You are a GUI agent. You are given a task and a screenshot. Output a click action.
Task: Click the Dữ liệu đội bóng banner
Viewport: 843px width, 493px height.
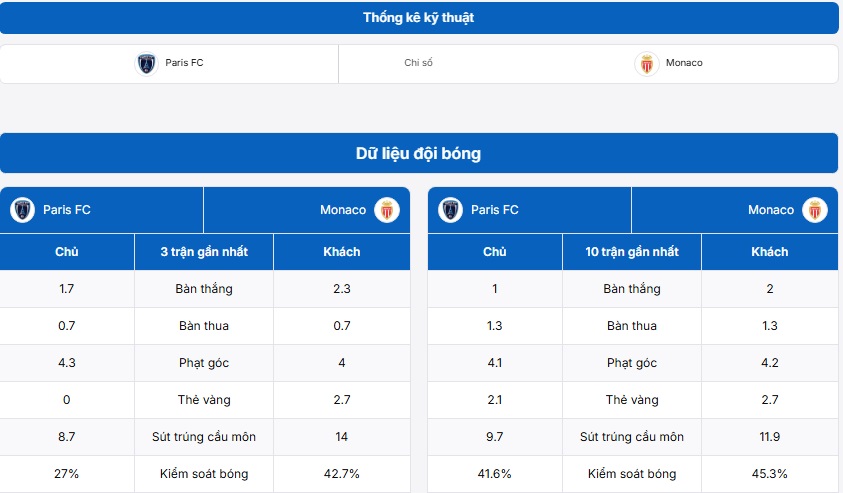419,153
